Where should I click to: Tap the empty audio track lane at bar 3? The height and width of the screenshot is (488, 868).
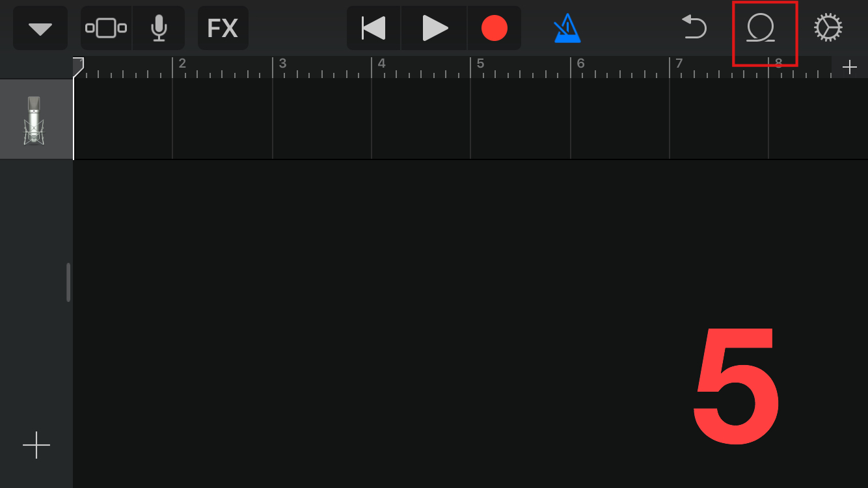click(322, 119)
